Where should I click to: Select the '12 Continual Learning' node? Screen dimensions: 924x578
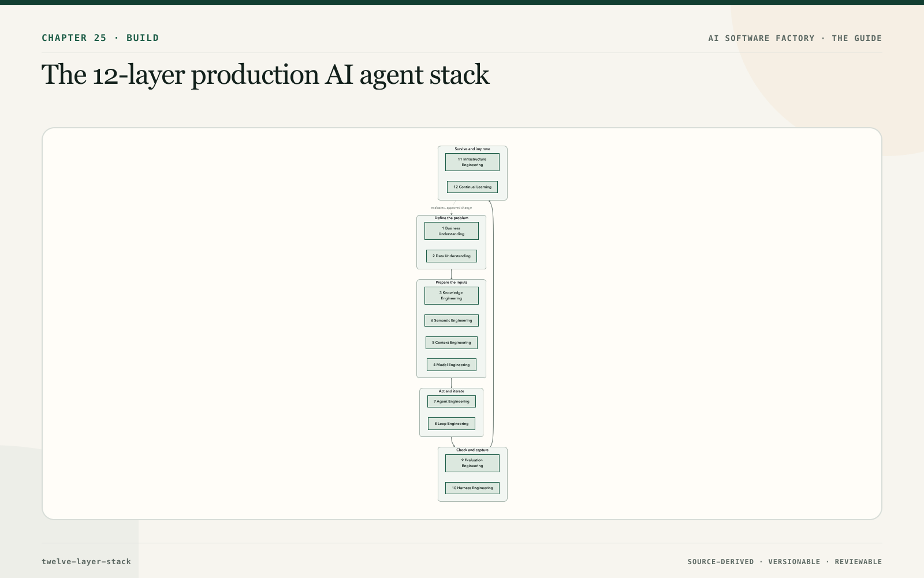(x=472, y=187)
